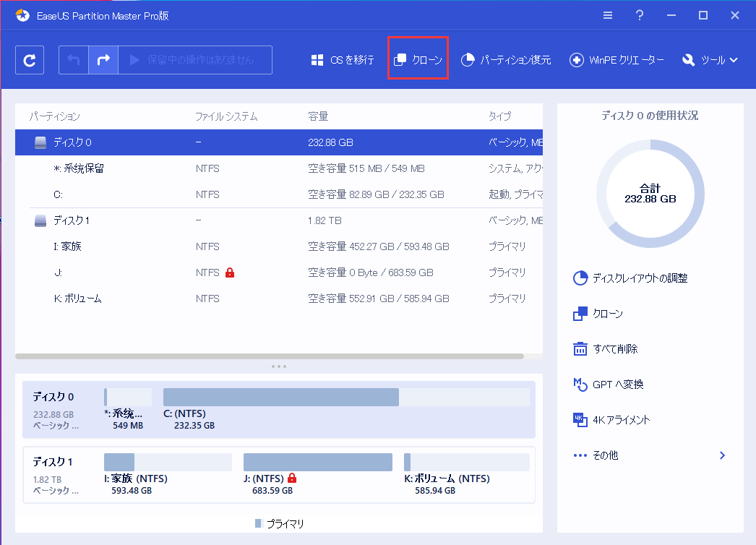Click the disk usage donut chart
Viewport: 756px width, 545px height.
(x=650, y=194)
